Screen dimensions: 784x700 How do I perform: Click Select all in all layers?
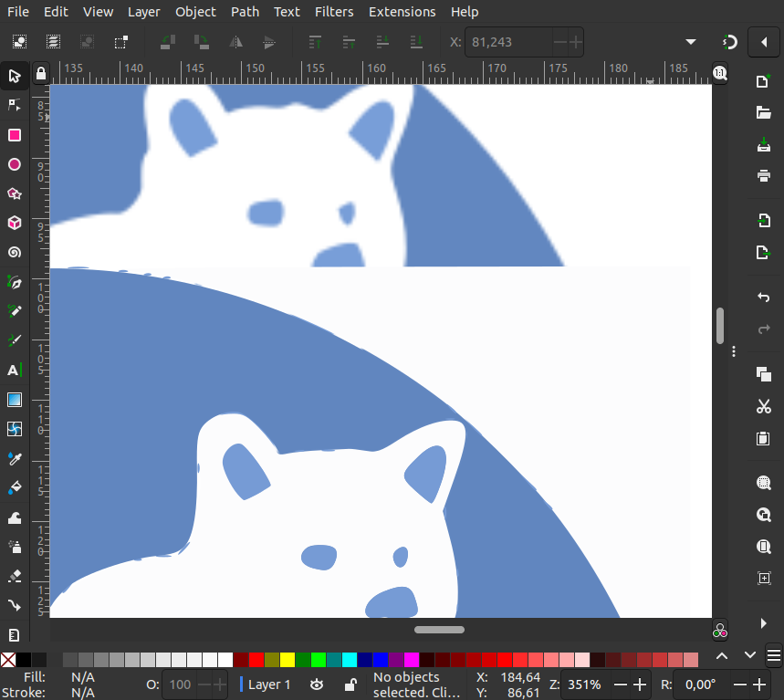click(53, 42)
